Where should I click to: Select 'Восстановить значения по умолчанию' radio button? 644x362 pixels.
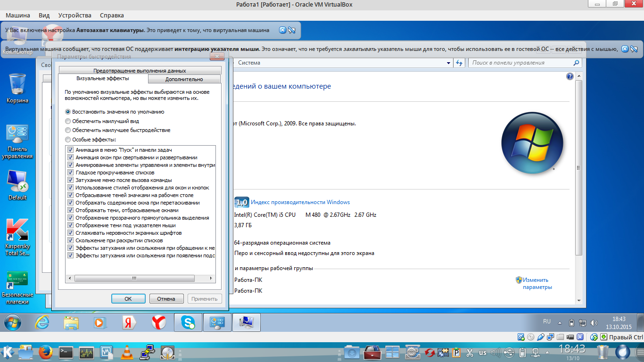(x=68, y=112)
